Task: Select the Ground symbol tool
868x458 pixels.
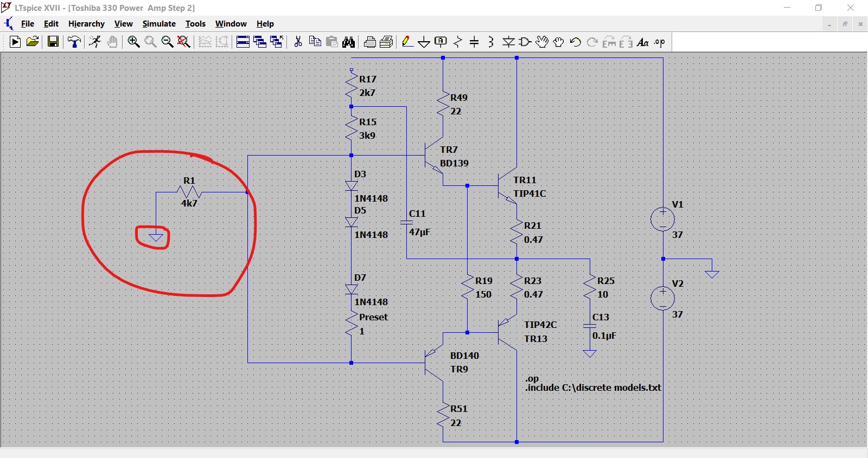Action: point(424,42)
